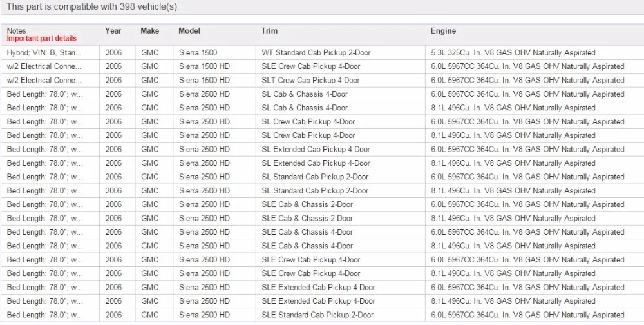Select SL Standard Cab Pickup trim, 6.0L row

point(315,177)
